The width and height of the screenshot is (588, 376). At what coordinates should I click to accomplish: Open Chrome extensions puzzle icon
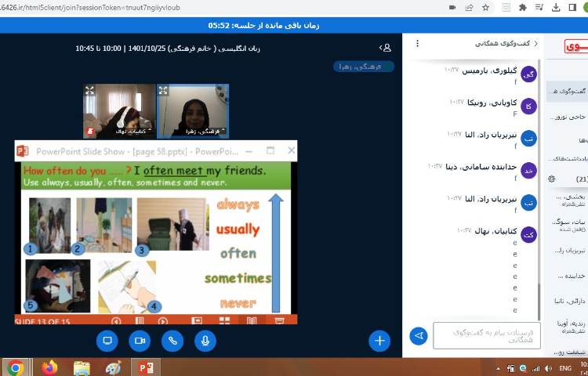coord(522,8)
